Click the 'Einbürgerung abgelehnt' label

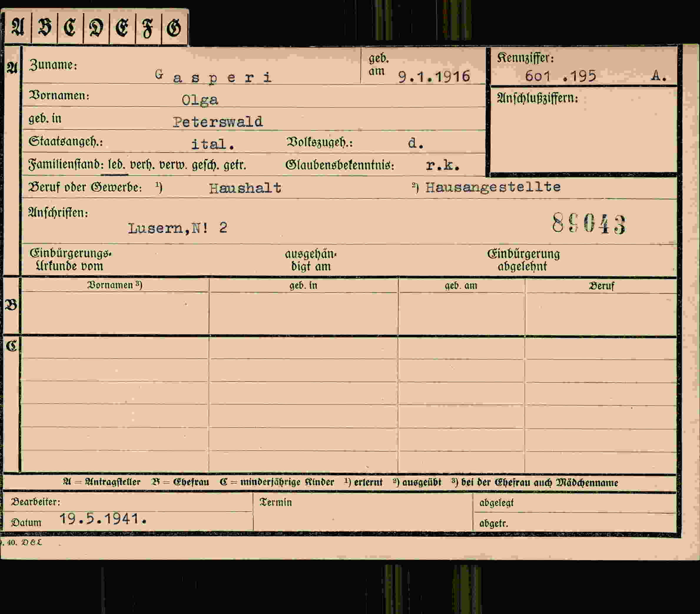pos(523,260)
